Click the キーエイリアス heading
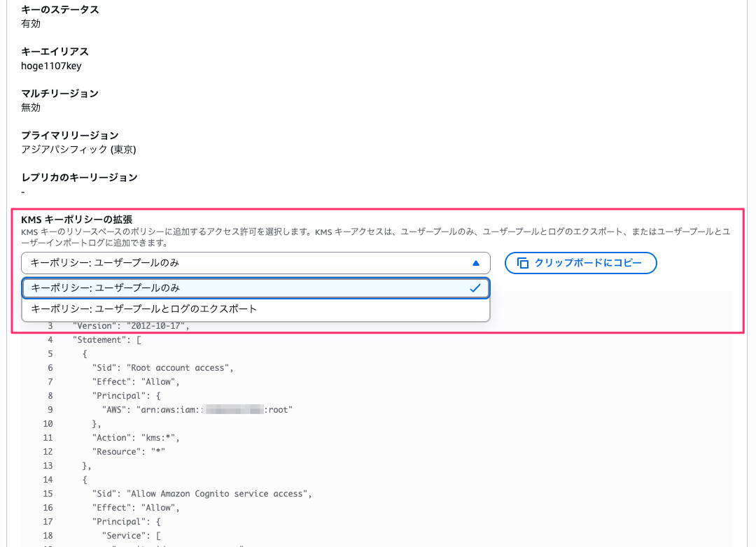Viewport: 756px width, 547px height. pos(55,52)
